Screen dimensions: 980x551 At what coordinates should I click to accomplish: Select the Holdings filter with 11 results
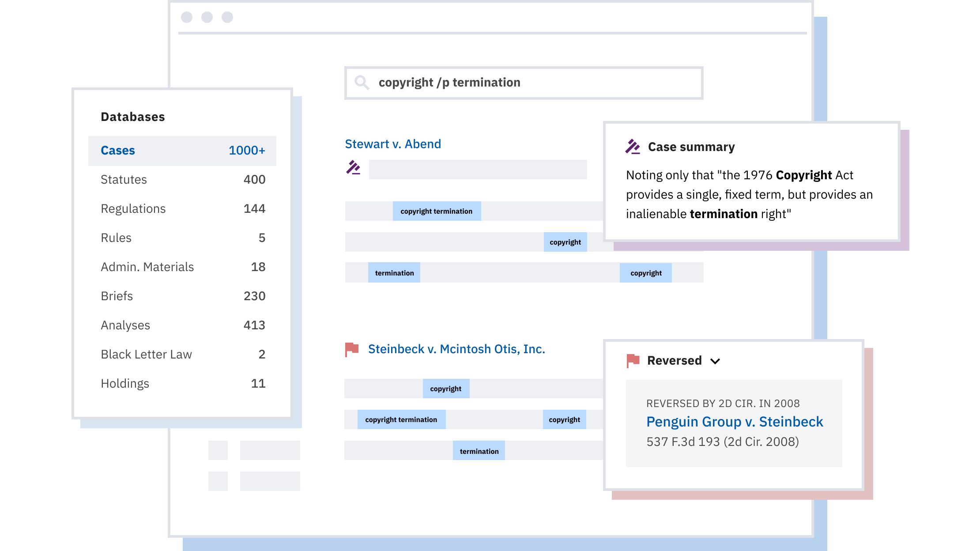tap(125, 383)
